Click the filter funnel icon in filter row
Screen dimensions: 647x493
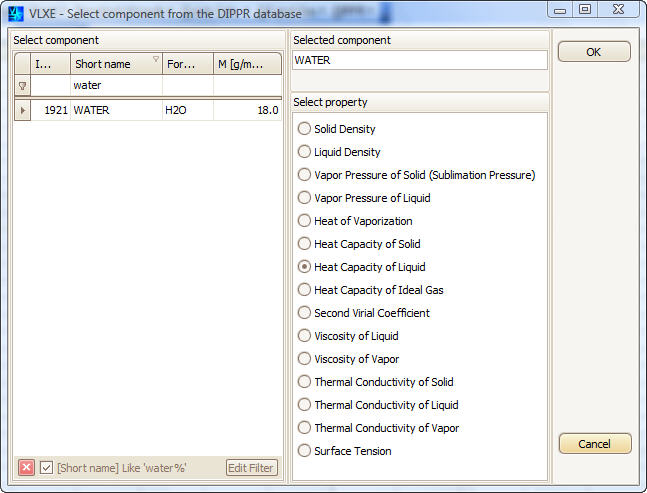[x=22, y=86]
